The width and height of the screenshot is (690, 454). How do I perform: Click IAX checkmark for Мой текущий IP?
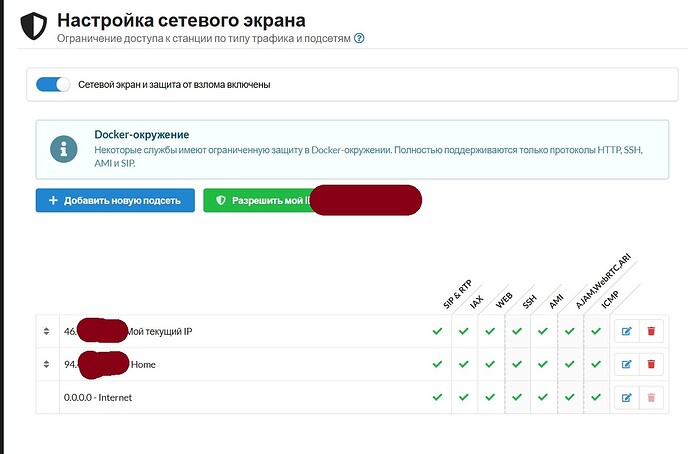click(x=464, y=331)
